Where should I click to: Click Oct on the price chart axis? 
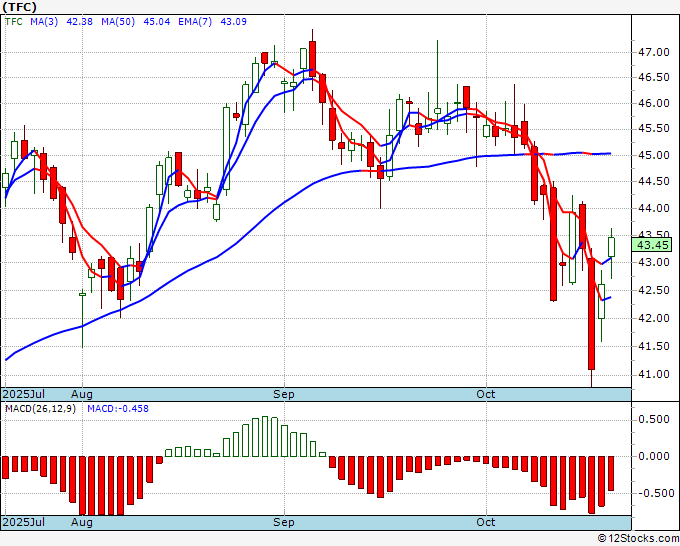(x=486, y=394)
